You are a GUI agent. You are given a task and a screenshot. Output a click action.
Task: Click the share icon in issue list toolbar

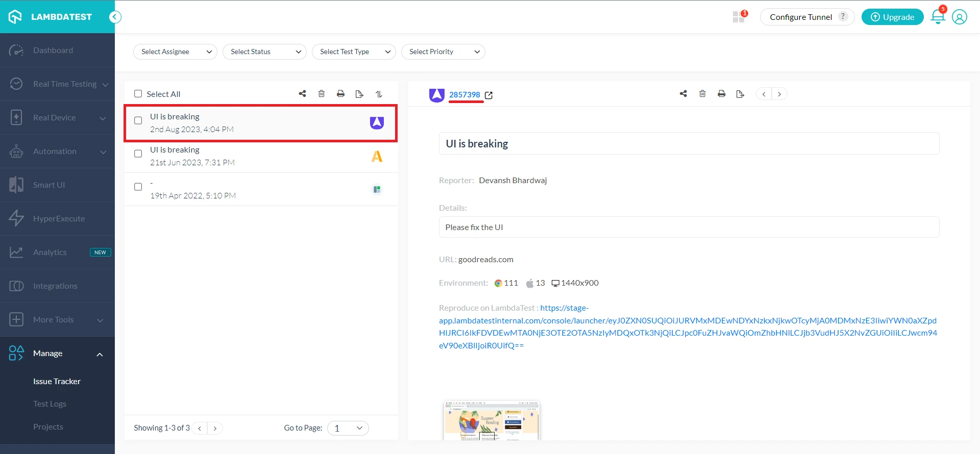(x=302, y=94)
